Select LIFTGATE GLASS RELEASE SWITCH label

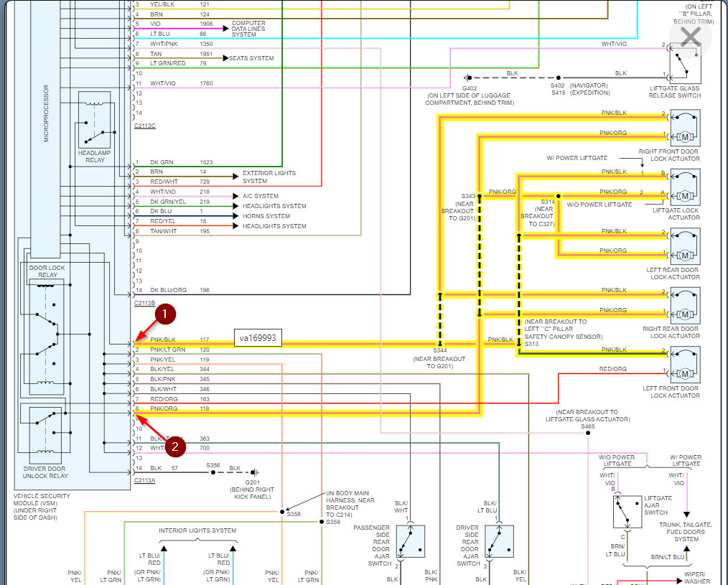click(x=675, y=92)
